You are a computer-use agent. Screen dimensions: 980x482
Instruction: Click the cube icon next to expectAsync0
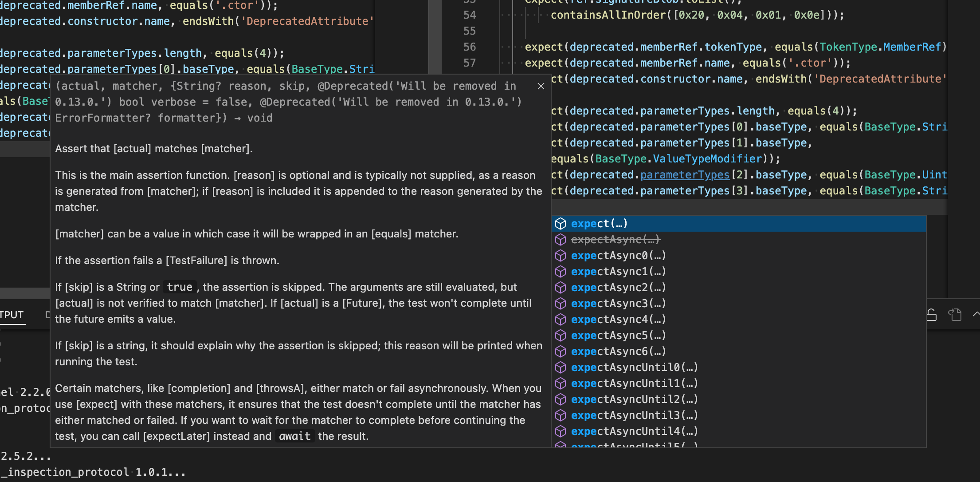coord(561,256)
